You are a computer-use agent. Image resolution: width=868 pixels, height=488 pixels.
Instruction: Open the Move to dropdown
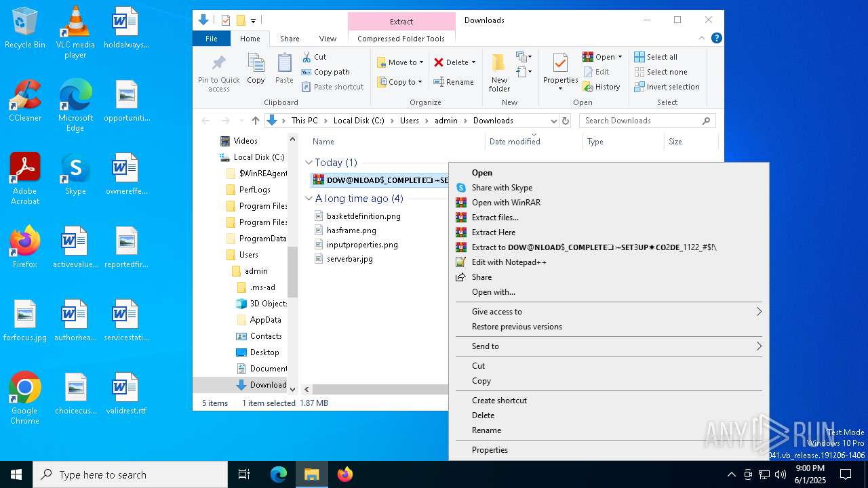400,62
